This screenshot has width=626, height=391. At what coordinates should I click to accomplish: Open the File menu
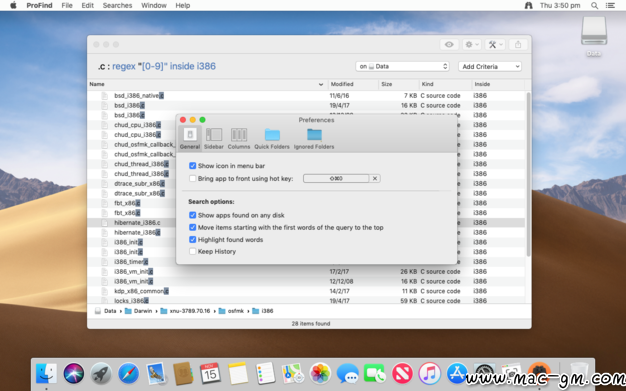(67, 6)
